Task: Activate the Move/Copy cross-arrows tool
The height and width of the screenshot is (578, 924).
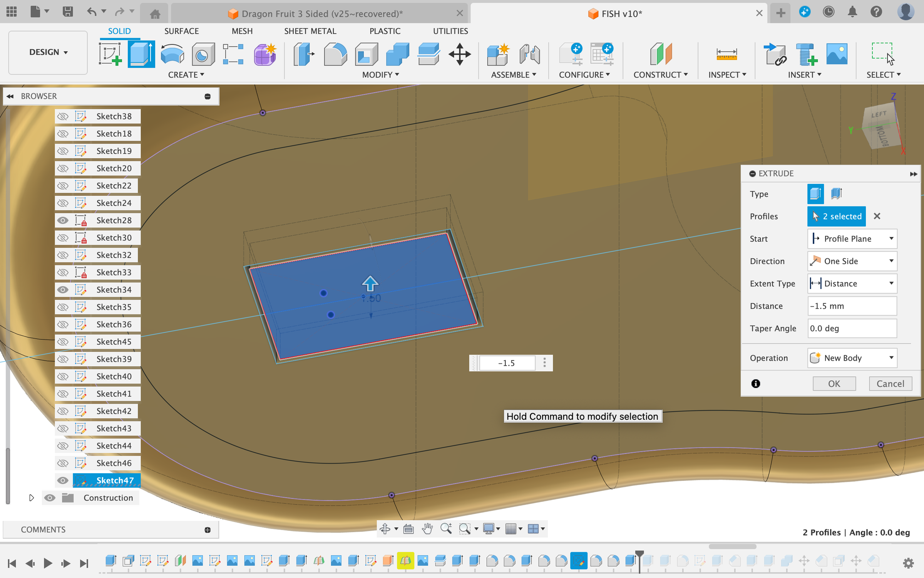Action: (459, 54)
